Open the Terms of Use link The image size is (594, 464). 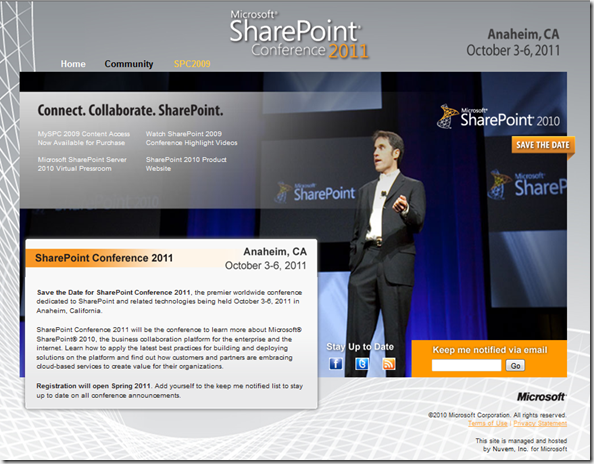point(488,423)
